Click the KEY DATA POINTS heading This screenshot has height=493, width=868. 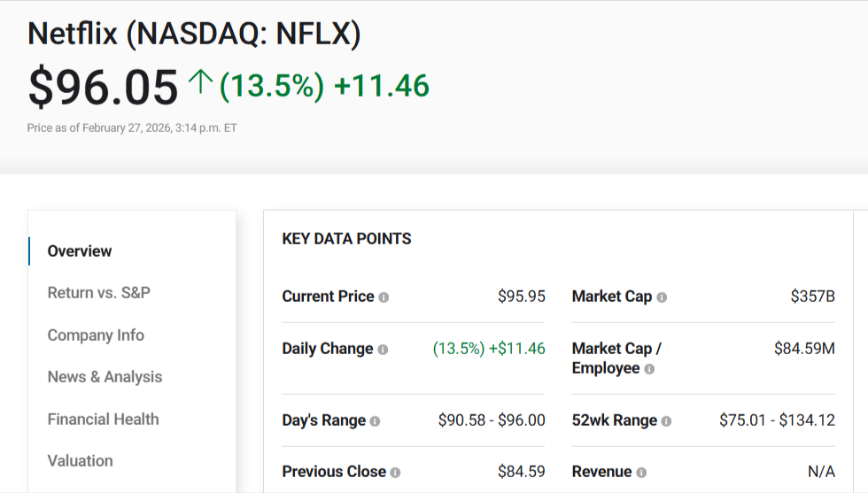346,239
